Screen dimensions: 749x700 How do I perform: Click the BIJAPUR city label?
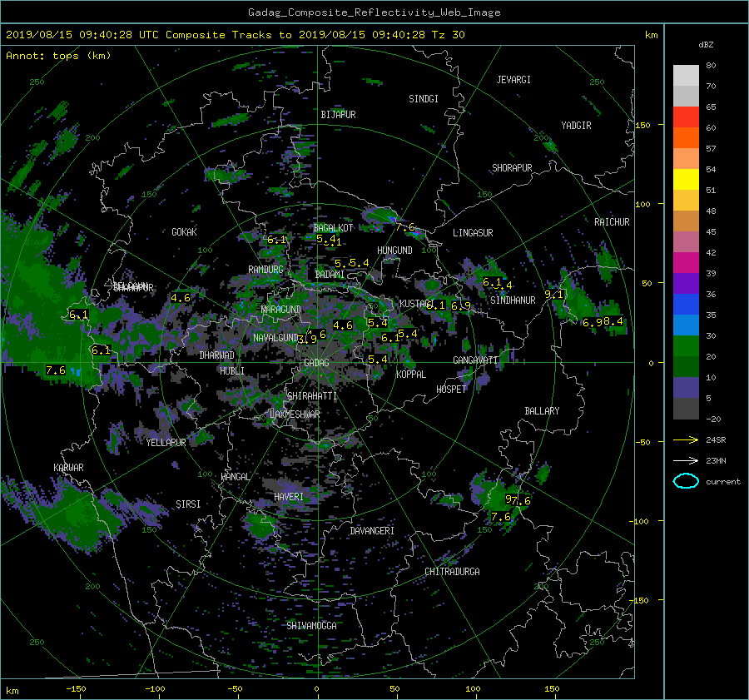coord(338,115)
